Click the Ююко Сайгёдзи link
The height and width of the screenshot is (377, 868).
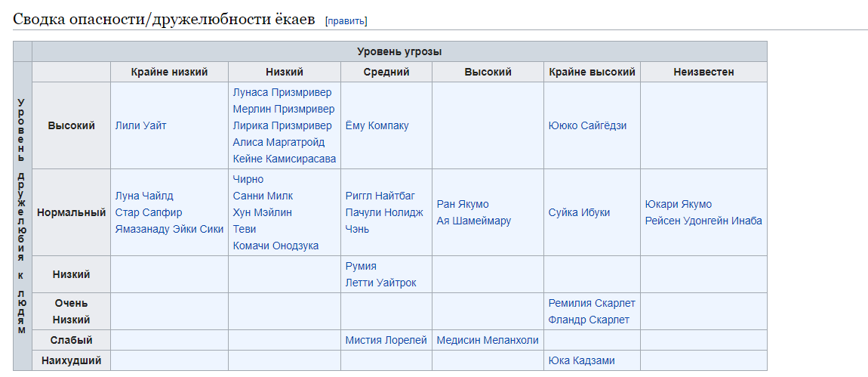(587, 125)
